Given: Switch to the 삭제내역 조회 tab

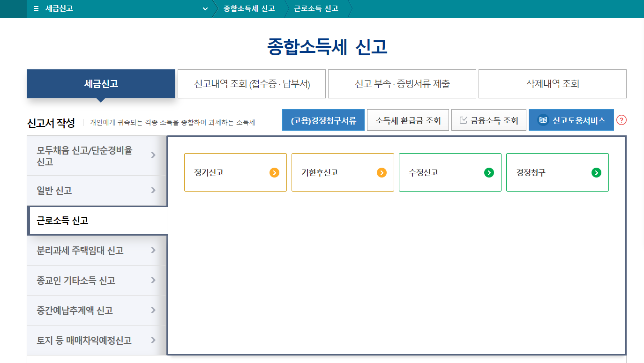Looking at the screenshot, I should [x=552, y=83].
